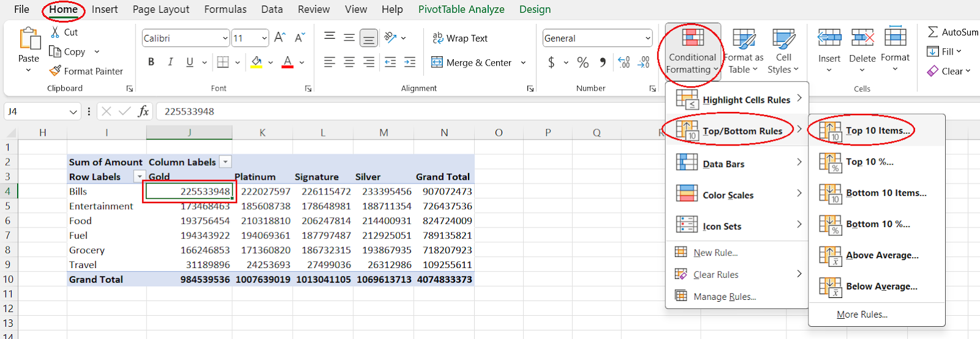
Task: Open Format as Table gallery
Action: coord(744,51)
